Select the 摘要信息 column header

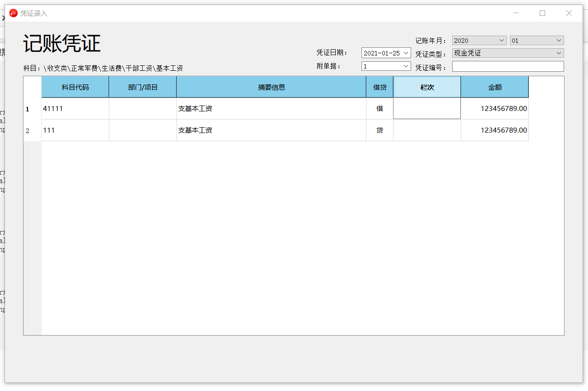pos(271,87)
